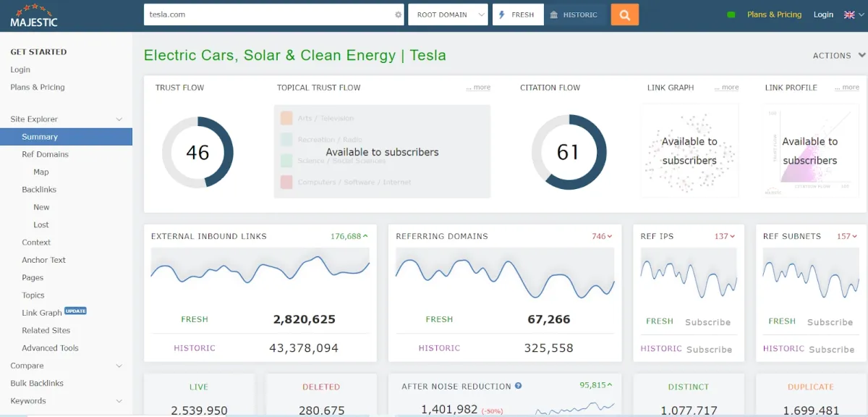868x417 pixels.
Task: Click more link for Link Profile
Action: [847, 88]
